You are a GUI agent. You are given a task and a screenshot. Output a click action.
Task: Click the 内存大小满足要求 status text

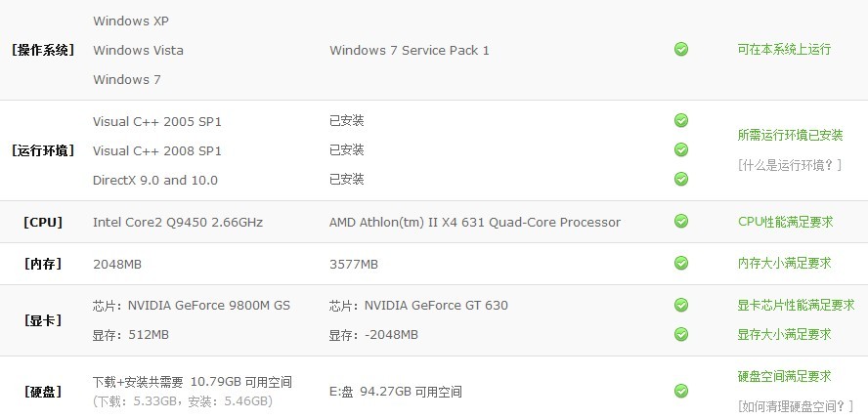click(x=784, y=263)
